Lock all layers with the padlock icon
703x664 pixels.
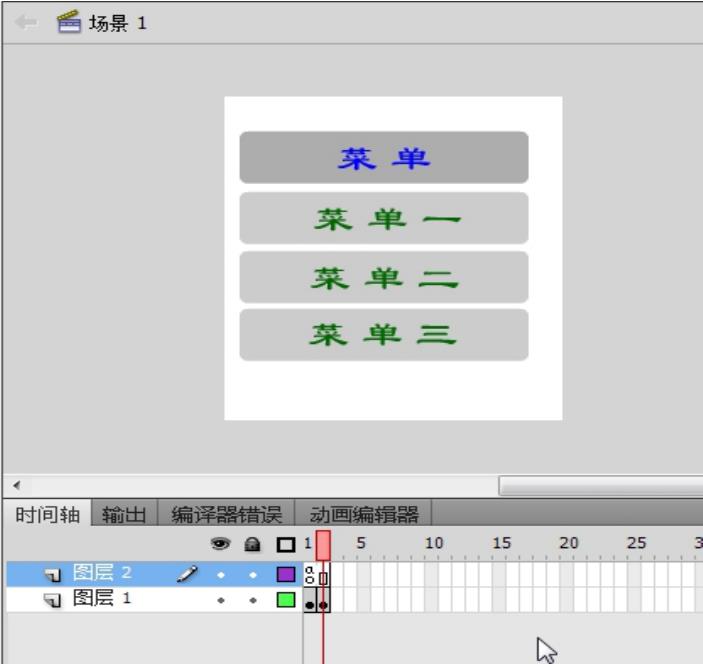click(x=252, y=544)
